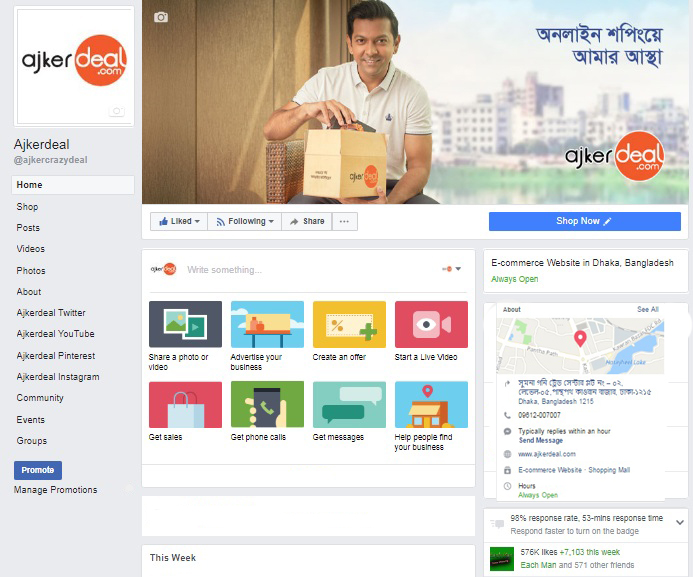Image resolution: width=693 pixels, height=577 pixels.
Task: Open the www.ajkerdeal.com website link
Action: 547,454
